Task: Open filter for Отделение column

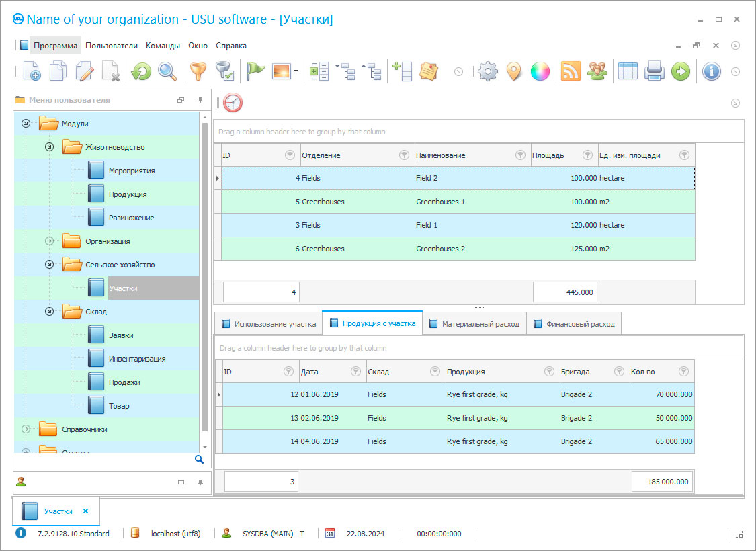Action: [x=404, y=155]
